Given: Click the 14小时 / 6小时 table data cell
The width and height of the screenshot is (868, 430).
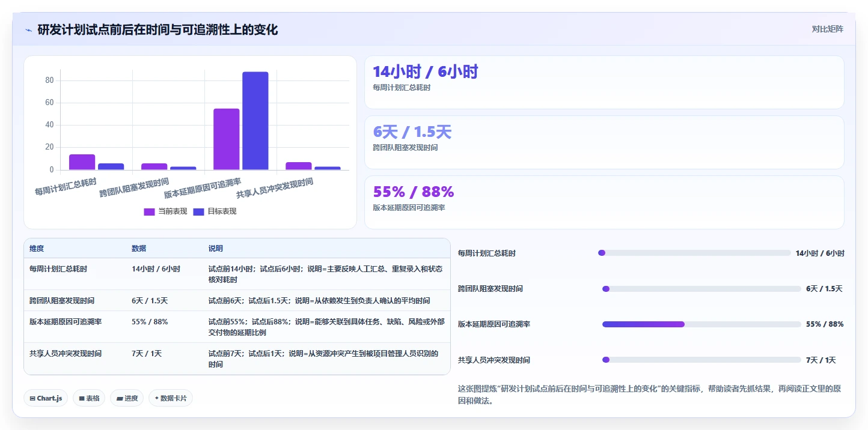Looking at the screenshot, I should 156,269.
